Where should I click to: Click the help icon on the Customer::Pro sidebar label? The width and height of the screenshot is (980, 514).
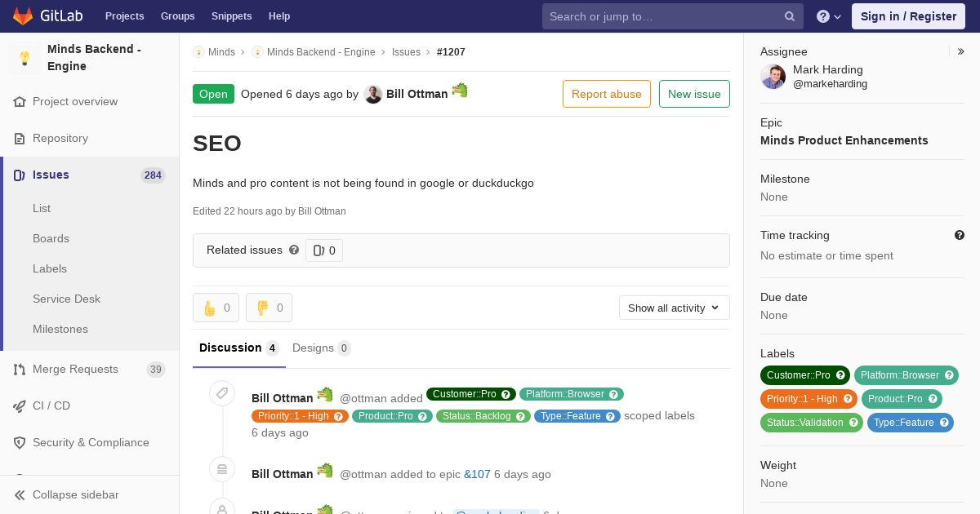840,375
